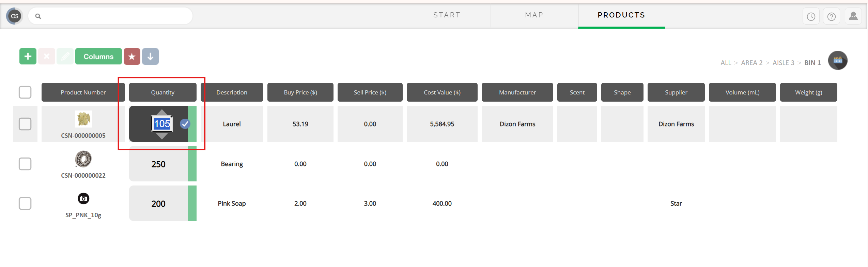Click the Pink Soap description cell
This screenshot has height=267, width=868.
tap(232, 204)
